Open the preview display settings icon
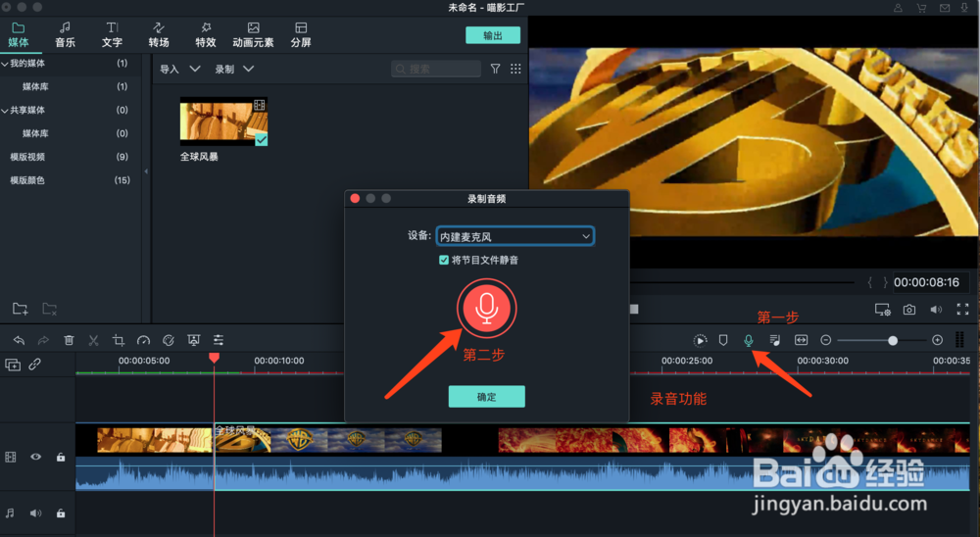 (x=883, y=310)
